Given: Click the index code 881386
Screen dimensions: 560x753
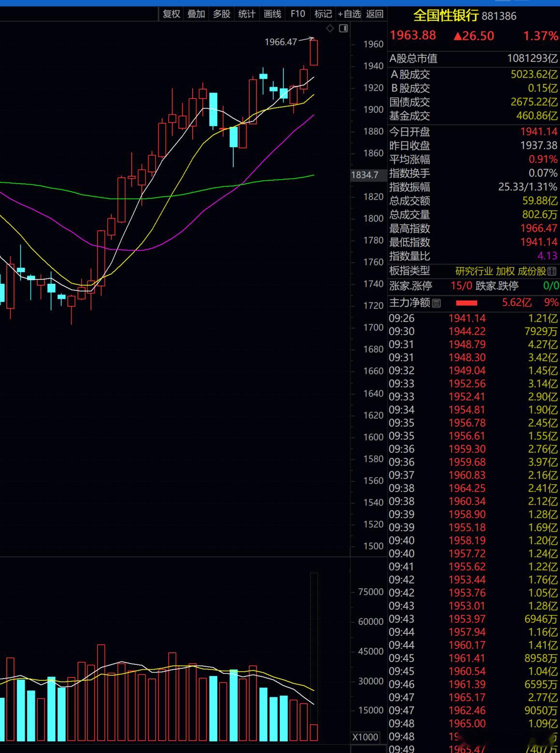Looking at the screenshot, I should click(x=499, y=16).
